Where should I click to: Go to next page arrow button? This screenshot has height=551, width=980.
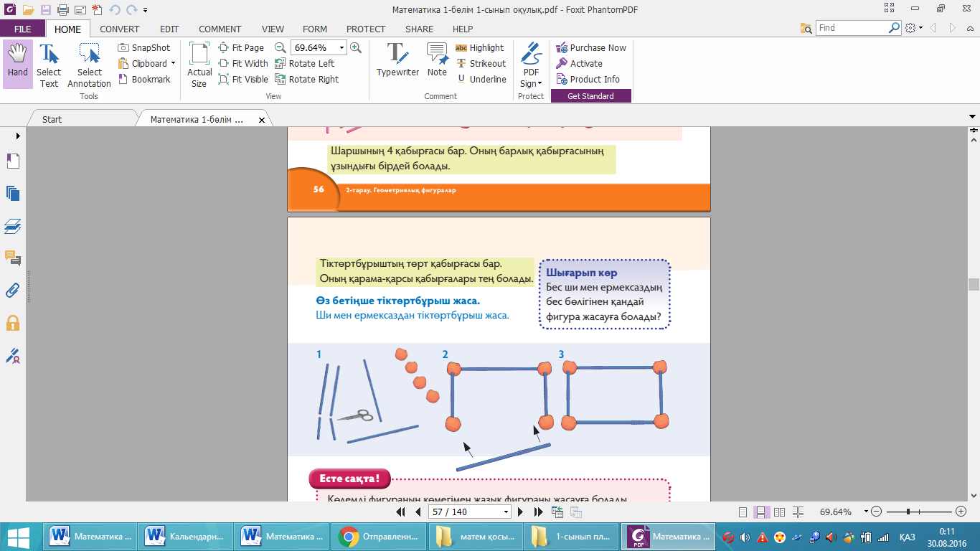(x=521, y=512)
